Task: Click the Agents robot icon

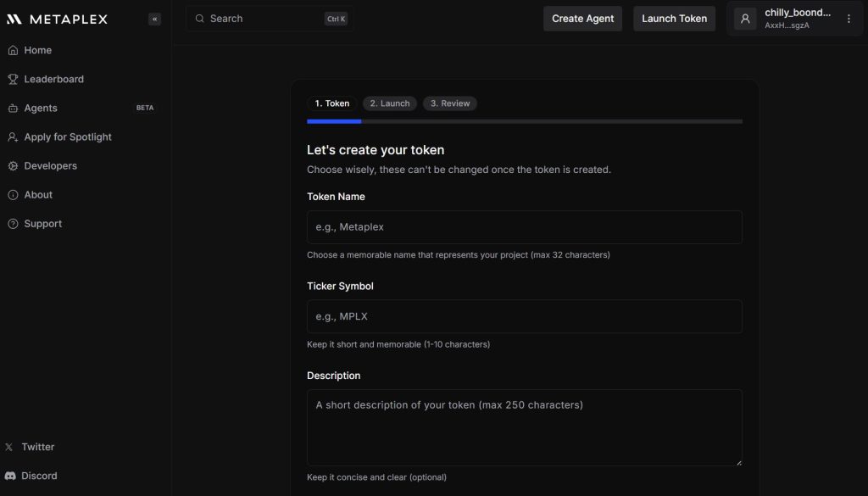Action: coord(13,109)
